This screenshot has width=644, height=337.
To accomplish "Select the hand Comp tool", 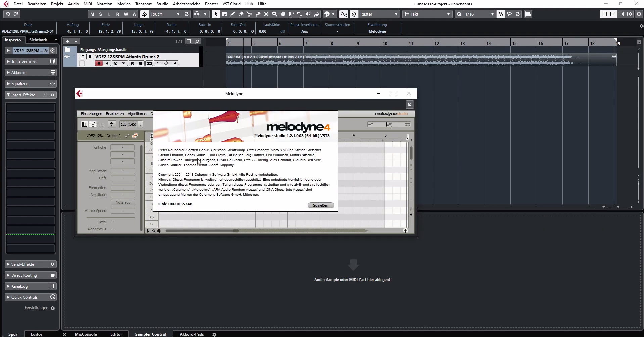I will [283, 14].
